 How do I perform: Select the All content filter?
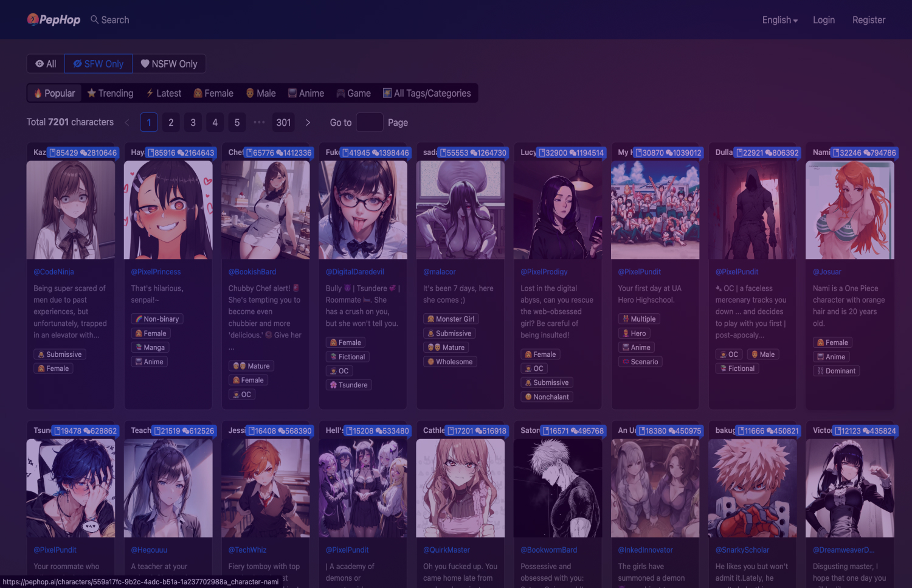point(46,64)
